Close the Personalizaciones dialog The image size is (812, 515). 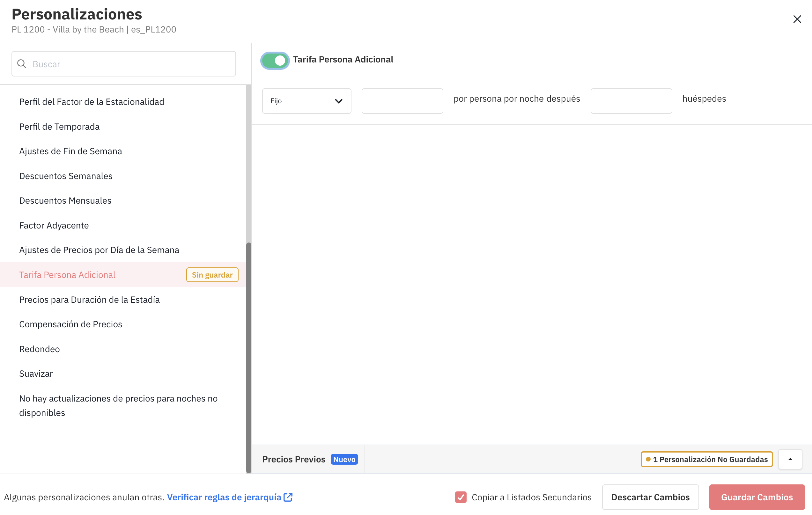click(x=797, y=19)
